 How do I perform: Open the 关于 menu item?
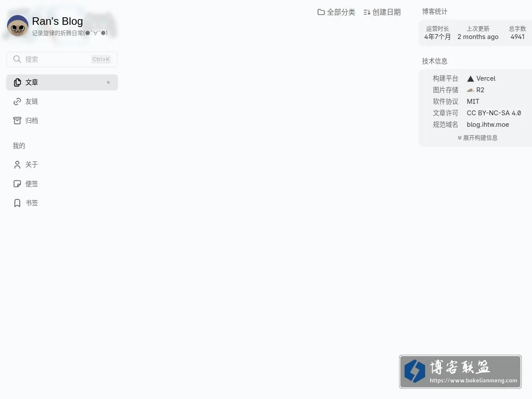tap(62, 165)
